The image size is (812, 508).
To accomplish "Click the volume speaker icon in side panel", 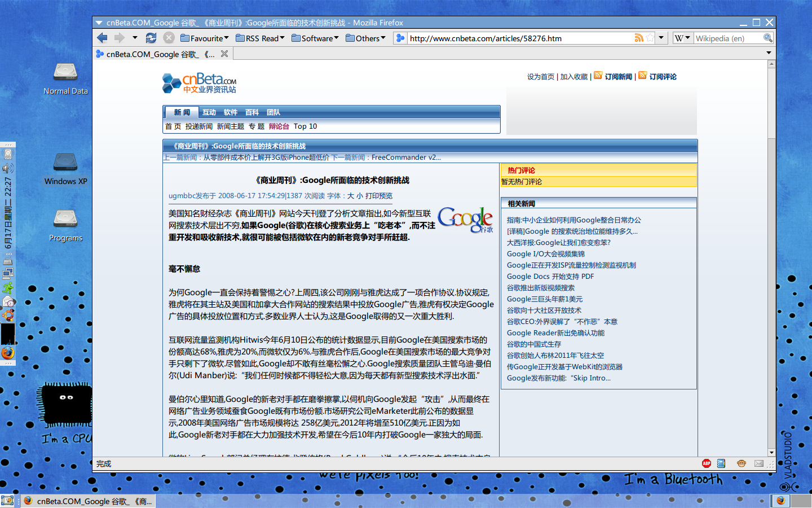I will (x=7, y=168).
